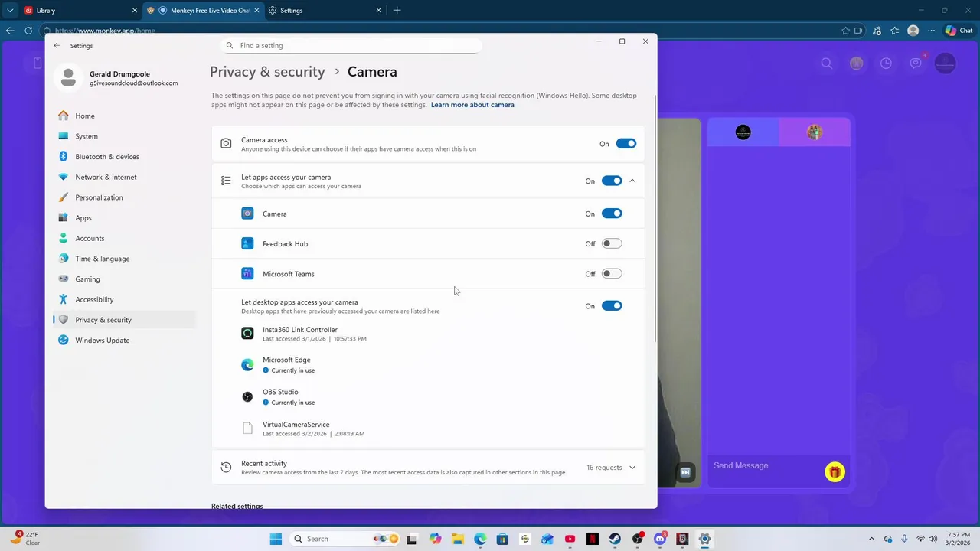
Task: Open Edge tab actions dropdown arrow
Action: click(x=10, y=11)
